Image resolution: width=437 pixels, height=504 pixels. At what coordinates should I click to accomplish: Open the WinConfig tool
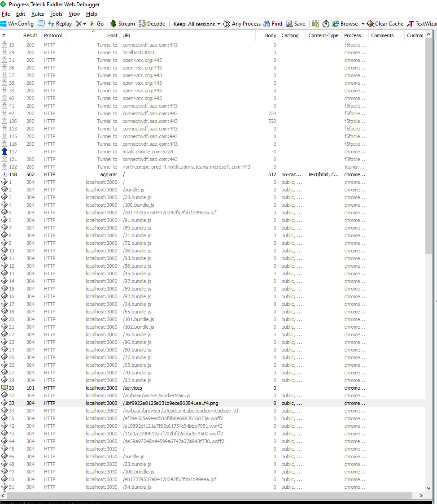point(18,23)
